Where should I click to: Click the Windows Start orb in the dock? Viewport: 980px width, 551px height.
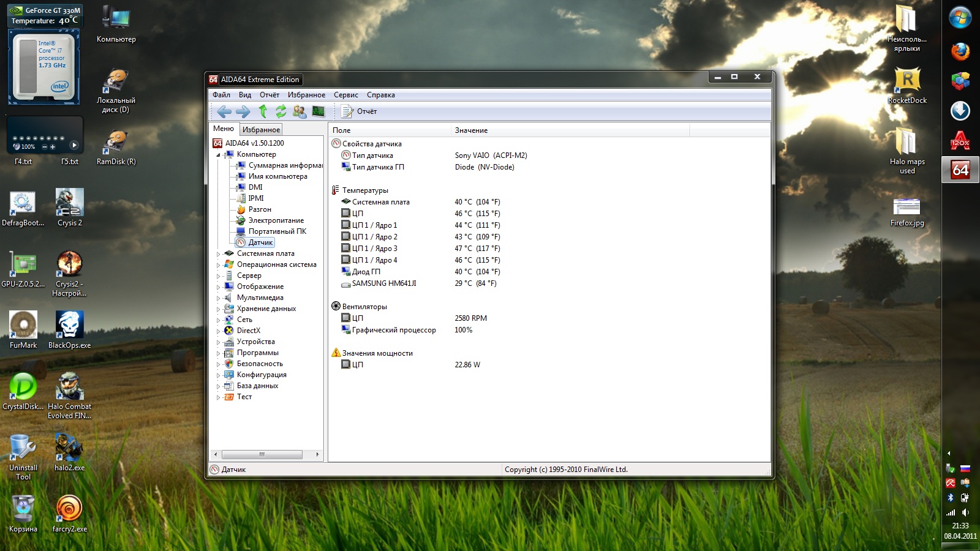(960, 18)
